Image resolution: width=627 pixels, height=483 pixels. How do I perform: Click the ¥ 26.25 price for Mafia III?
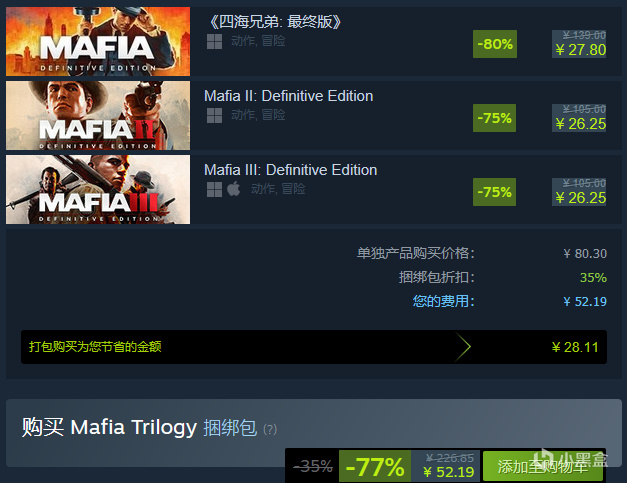click(581, 198)
